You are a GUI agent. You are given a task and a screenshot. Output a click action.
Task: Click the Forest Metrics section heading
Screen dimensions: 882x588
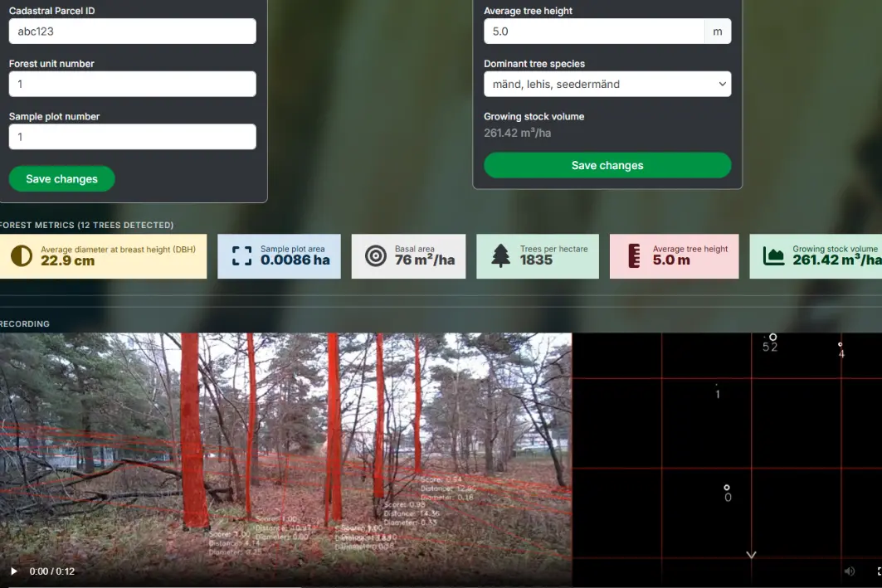pyautogui.click(x=86, y=225)
